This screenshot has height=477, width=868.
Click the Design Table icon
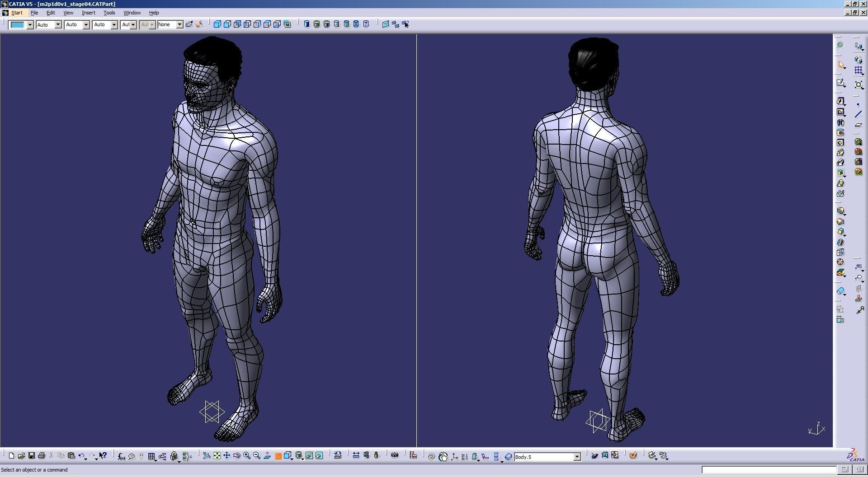(151, 457)
